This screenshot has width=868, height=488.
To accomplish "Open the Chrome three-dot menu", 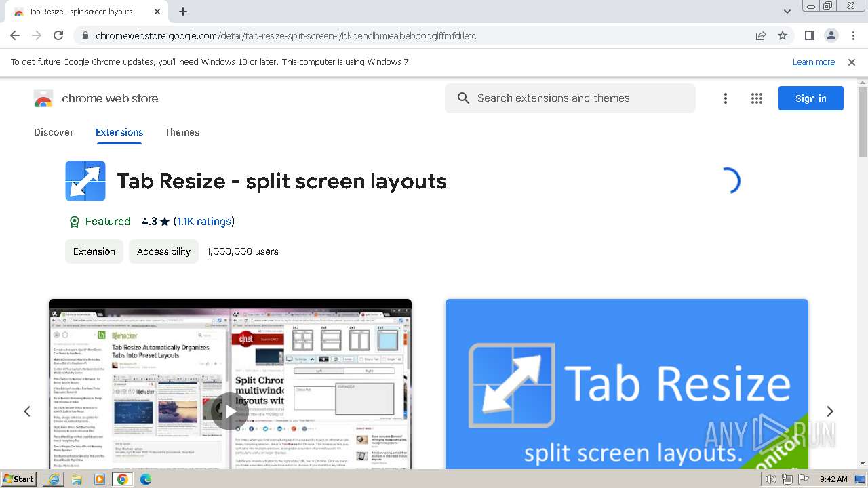I will tap(854, 35).
